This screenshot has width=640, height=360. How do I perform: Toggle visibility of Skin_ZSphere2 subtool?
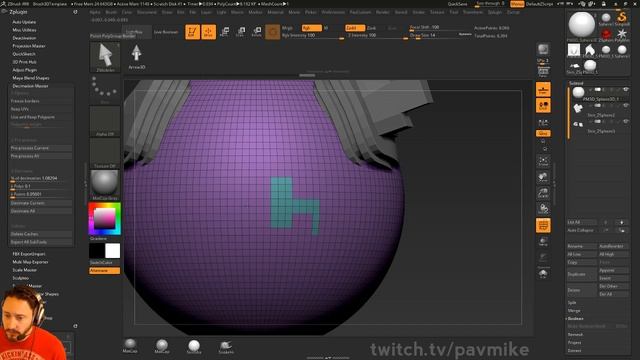(x=625, y=105)
